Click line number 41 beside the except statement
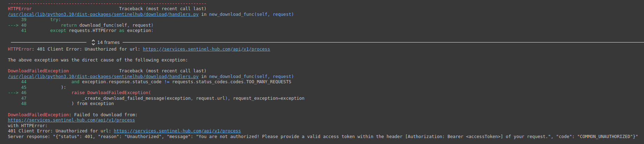 point(24,31)
